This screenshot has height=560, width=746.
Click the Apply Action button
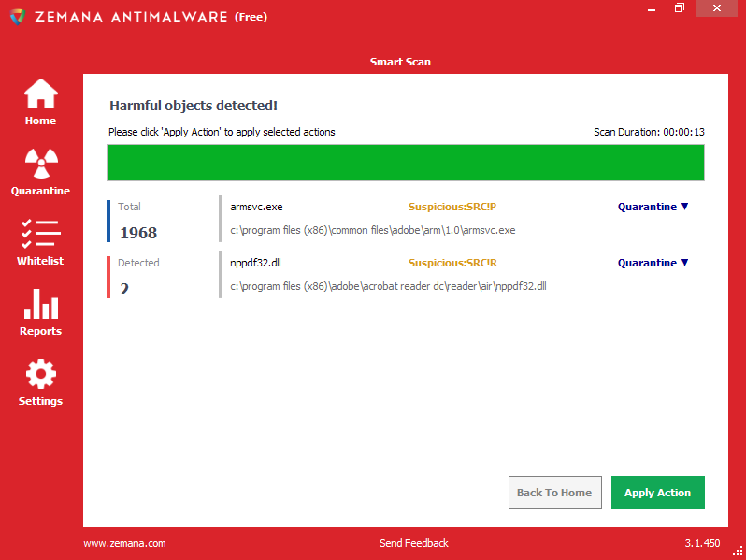(x=657, y=493)
